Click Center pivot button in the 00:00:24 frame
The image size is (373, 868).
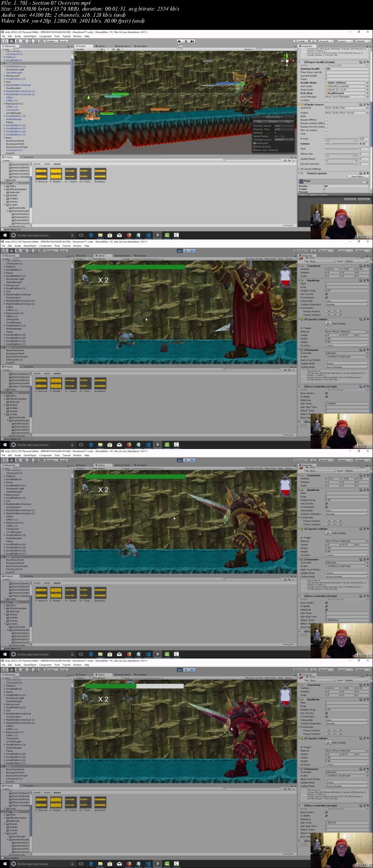[x=50, y=41]
